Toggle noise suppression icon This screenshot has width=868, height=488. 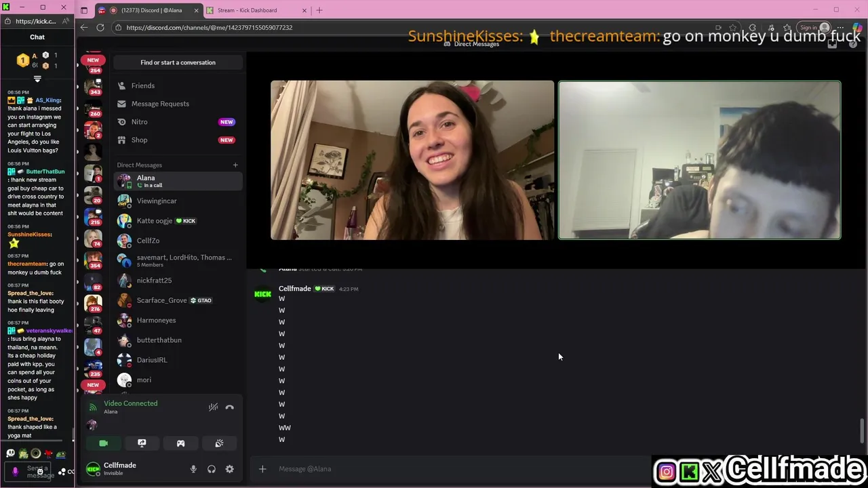click(x=213, y=407)
